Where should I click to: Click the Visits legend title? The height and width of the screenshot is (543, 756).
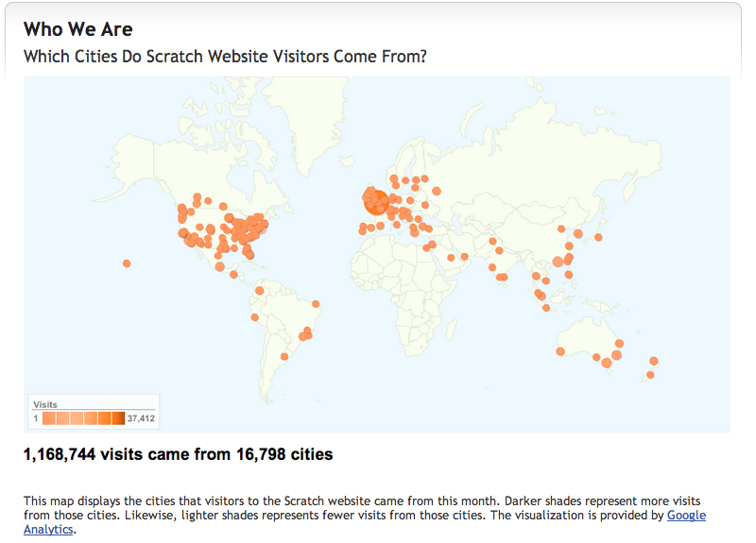click(x=45, y=404)
